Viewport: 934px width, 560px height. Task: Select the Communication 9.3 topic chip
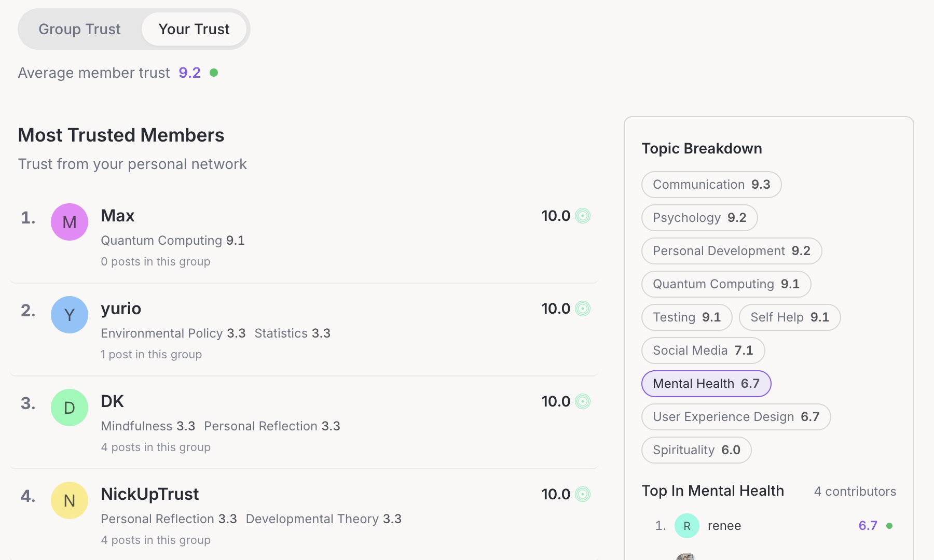(x=711, y=185)
